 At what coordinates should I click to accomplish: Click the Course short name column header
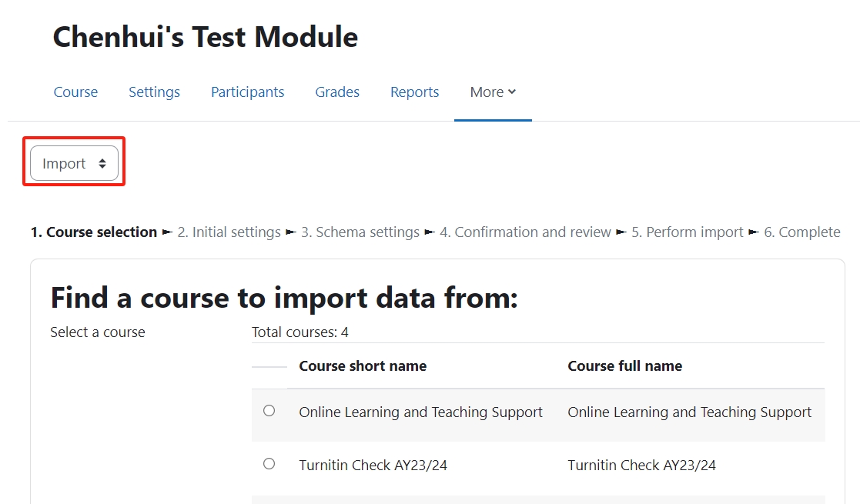click(363, 365)
